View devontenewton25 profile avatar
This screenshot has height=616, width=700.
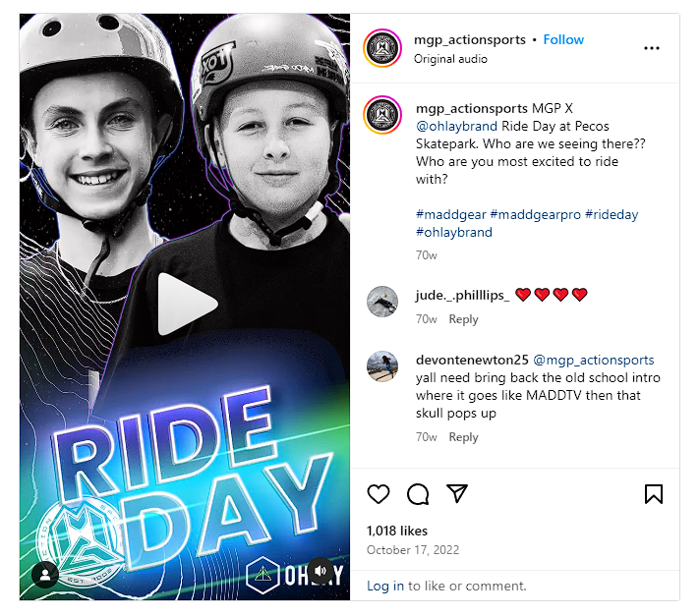[382, 366]
